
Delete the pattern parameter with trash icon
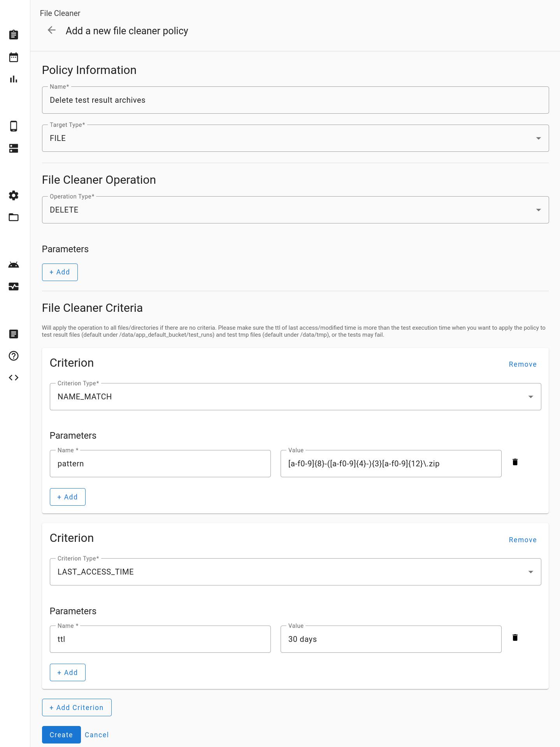click(x=515, y=462)
